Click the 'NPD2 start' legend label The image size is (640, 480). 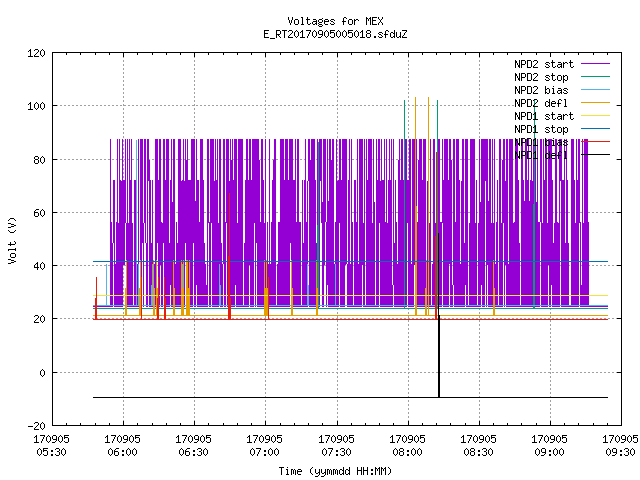[x=544, y=64]
